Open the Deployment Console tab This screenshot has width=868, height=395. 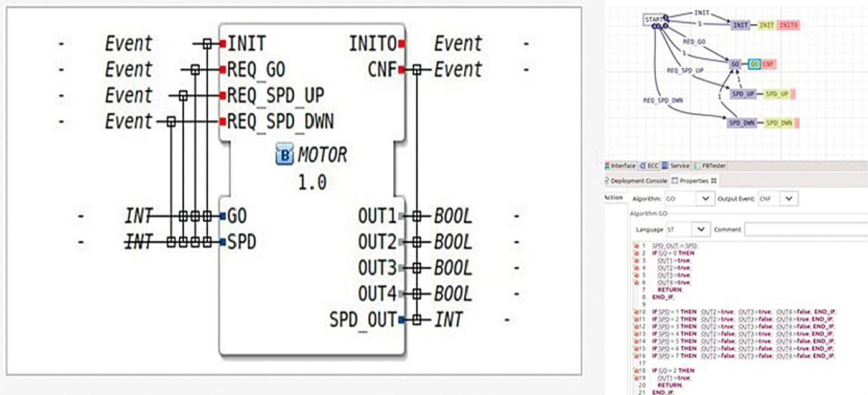(x=638, y=180)
